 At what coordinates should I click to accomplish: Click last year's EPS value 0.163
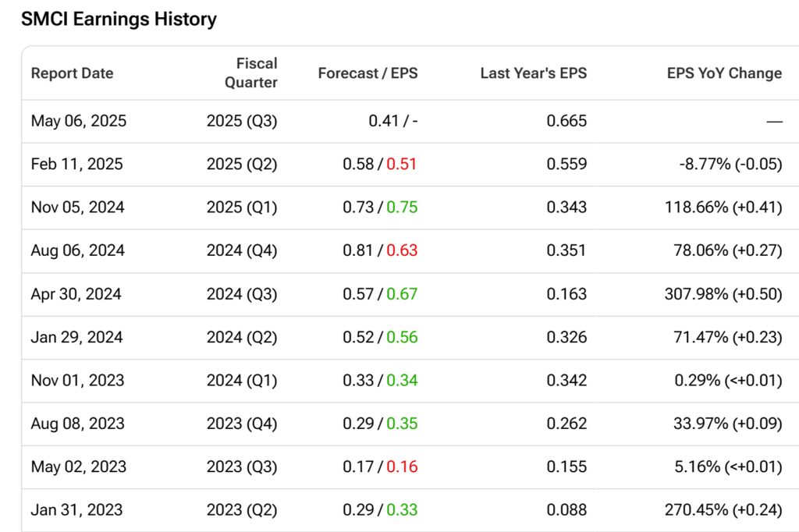pyautogui.click(x=566, y=294)
